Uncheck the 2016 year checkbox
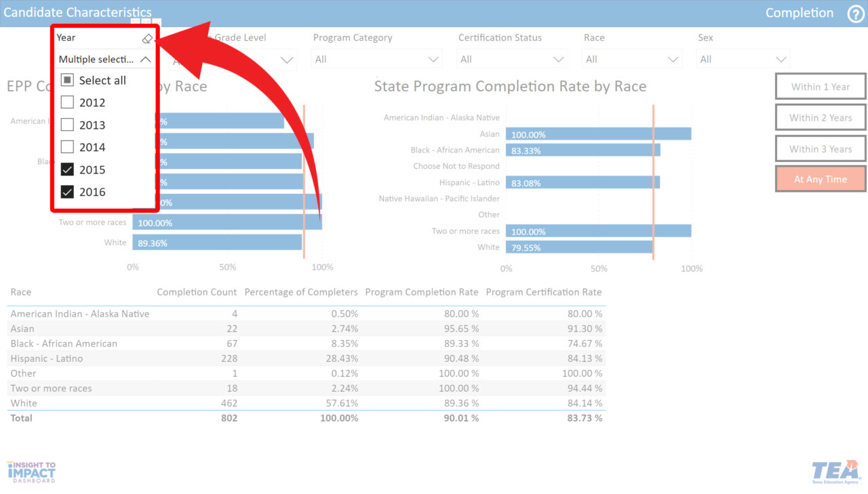The height and width of the screenshot is (494, 868). click(67, 192)
